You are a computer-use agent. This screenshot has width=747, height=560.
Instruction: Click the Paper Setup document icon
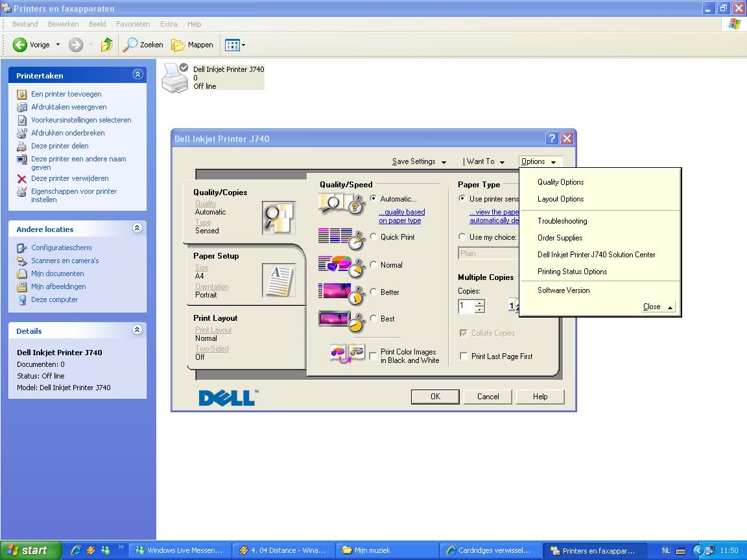[278, 279]
